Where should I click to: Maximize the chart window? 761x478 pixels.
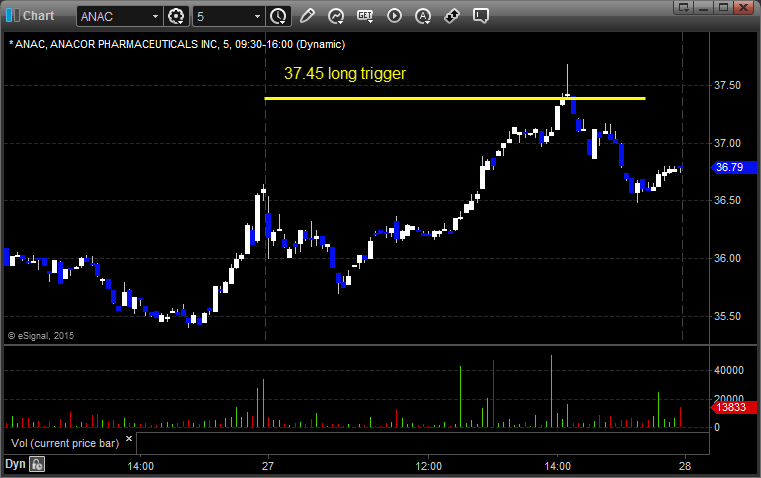click(723, 7)
